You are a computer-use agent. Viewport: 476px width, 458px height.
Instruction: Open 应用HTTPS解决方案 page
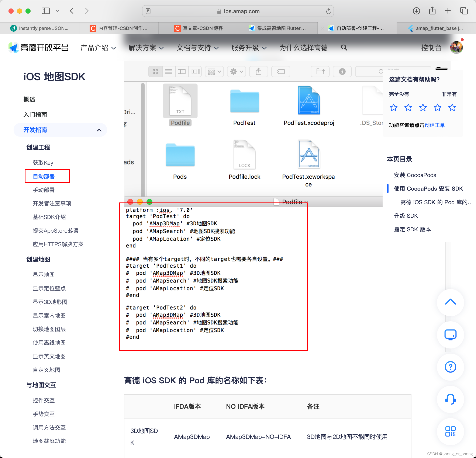click(x=58, y=244)
